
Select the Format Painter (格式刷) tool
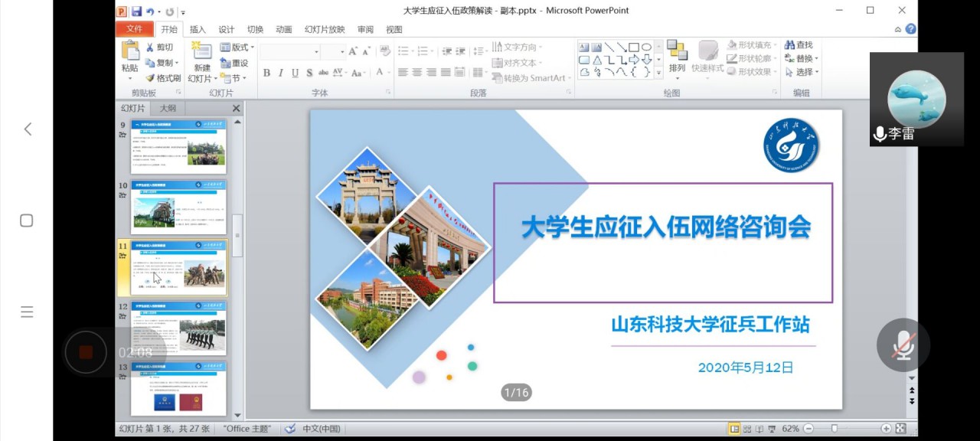point(163,78)
